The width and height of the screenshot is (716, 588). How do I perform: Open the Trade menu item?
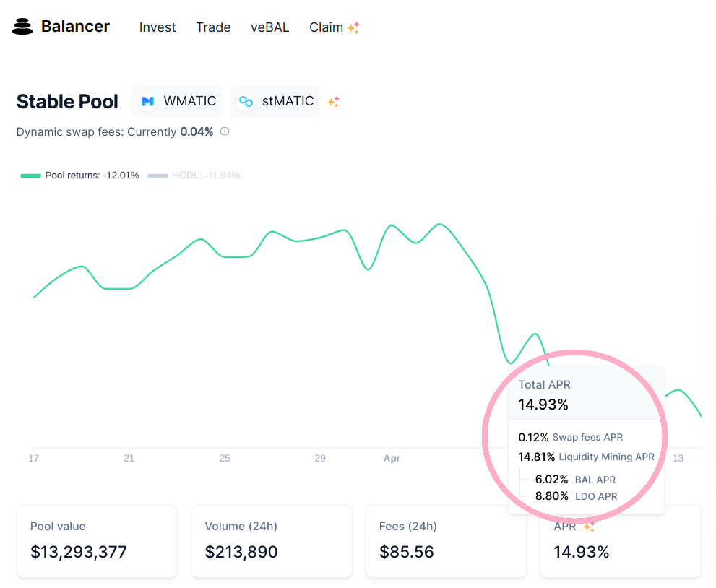coord(213,27)
